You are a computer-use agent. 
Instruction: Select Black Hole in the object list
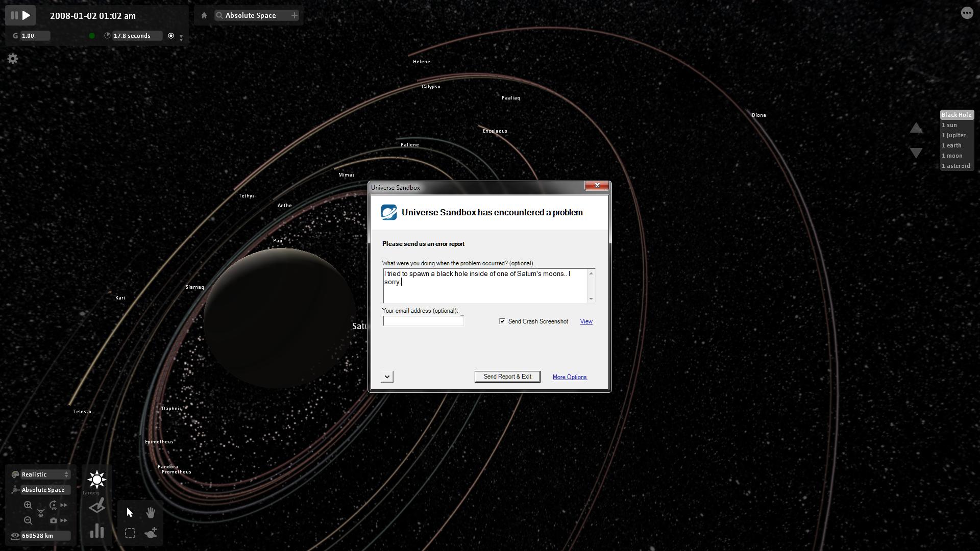point(956,115)
